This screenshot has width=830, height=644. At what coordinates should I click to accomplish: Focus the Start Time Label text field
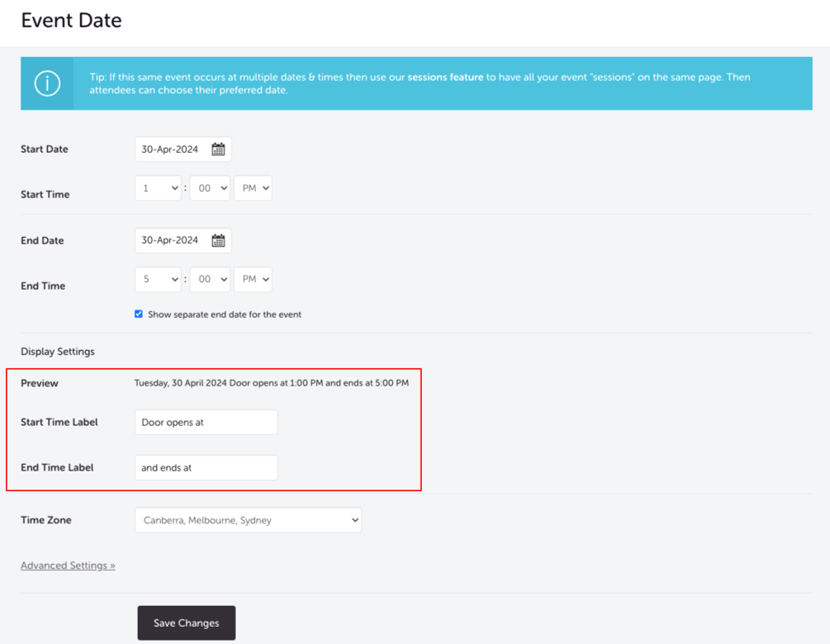pyautogui.click(x=206, y=422)
